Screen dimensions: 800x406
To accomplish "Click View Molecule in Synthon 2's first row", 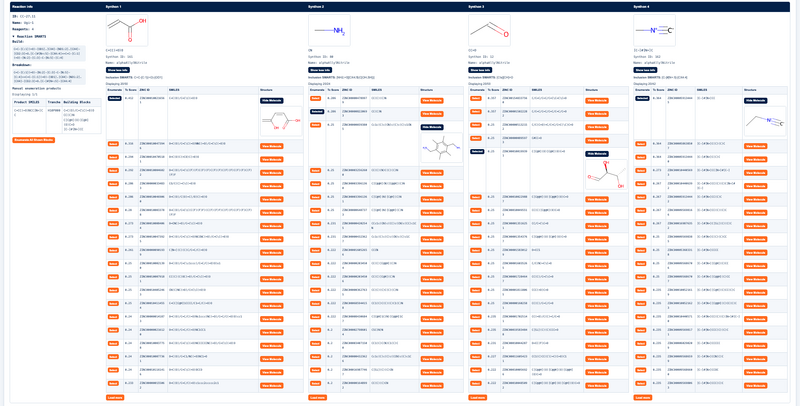I will (432, 101).
